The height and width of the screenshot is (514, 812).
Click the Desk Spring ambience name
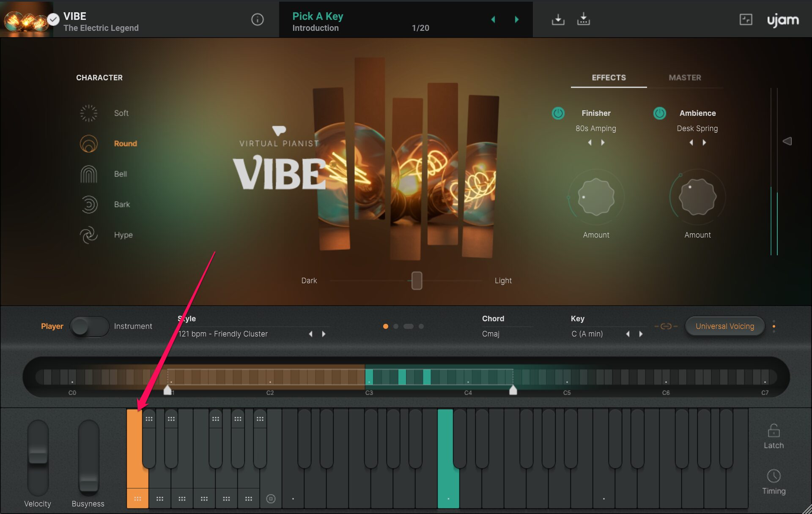pos(697,128)
